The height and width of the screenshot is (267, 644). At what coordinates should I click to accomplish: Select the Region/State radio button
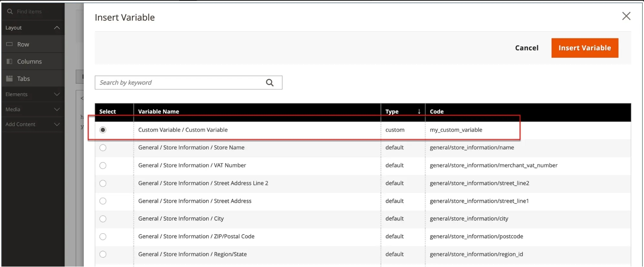pyautogui.click(x=103, y=254)
